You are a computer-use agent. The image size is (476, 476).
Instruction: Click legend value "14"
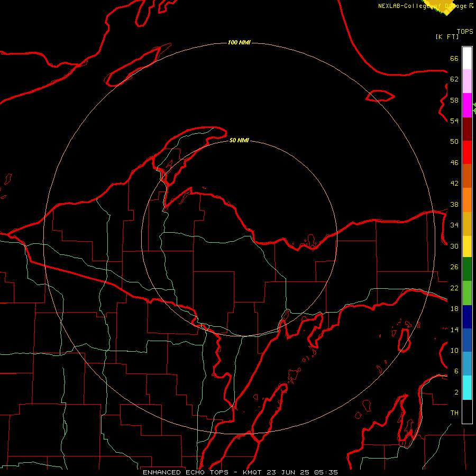pos(454,329)
